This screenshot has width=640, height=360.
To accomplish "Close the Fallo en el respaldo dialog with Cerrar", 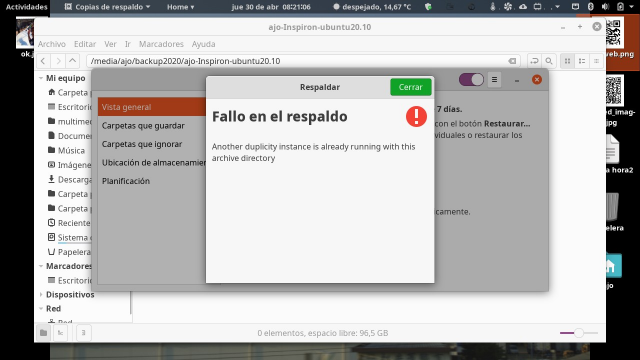I will (x=410, y=87).
